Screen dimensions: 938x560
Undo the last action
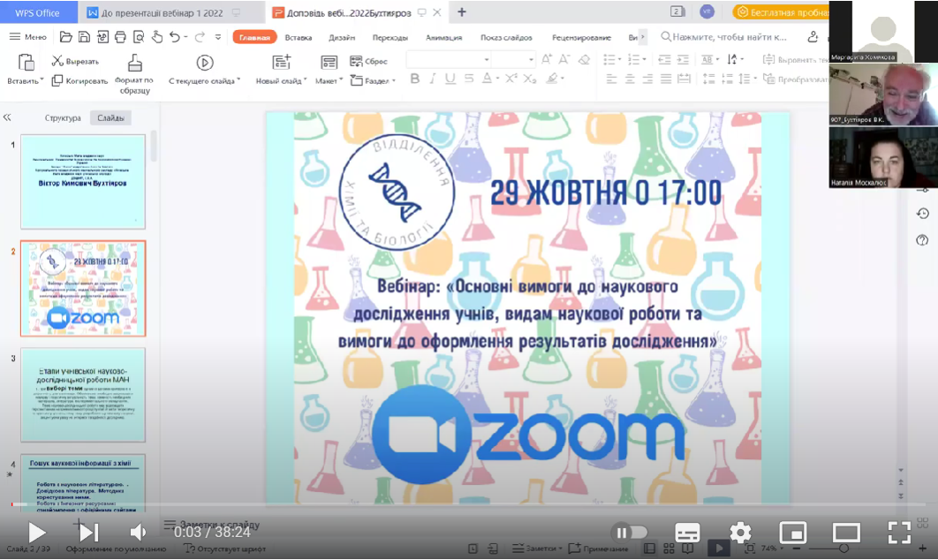[x=174, y=37]
